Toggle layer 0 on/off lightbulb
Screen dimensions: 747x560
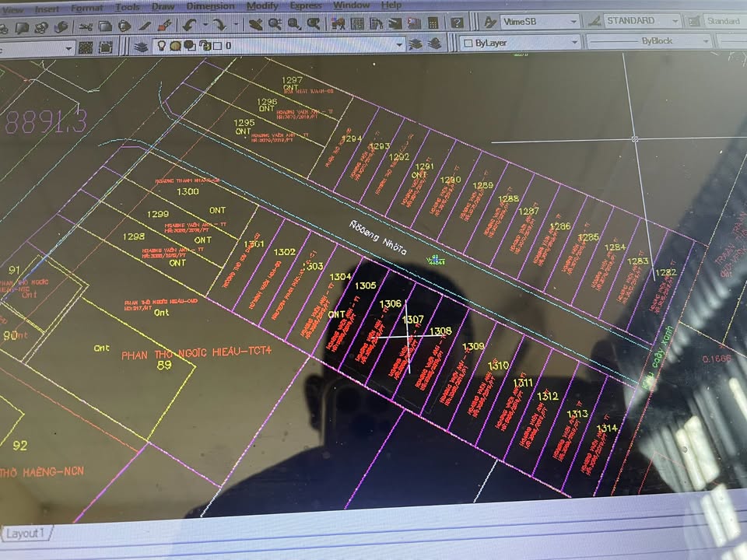(x=161, y=47)
